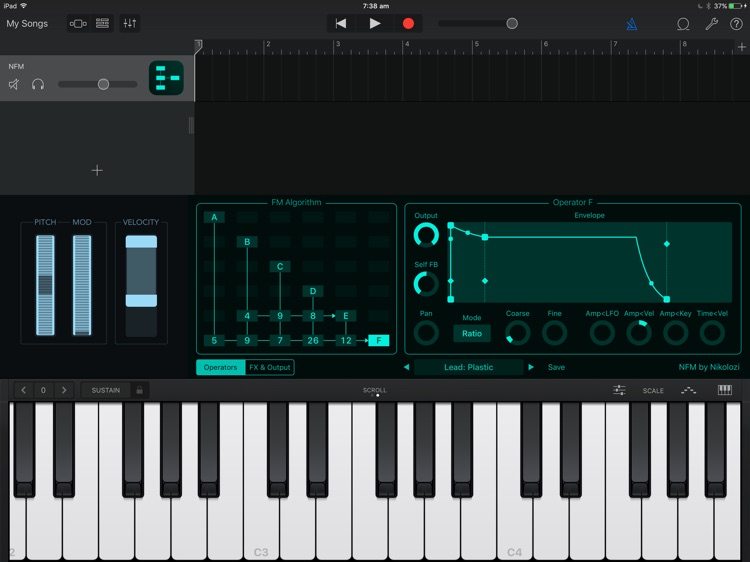Screen dimensions: 750x562
Task: Open My Songs browser
Action: click(x=27, y=23)
